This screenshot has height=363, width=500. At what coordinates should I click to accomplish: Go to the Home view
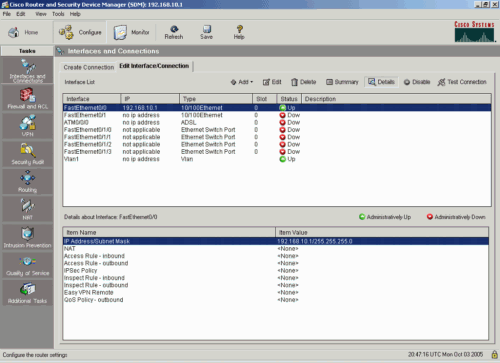click(23, 32)
